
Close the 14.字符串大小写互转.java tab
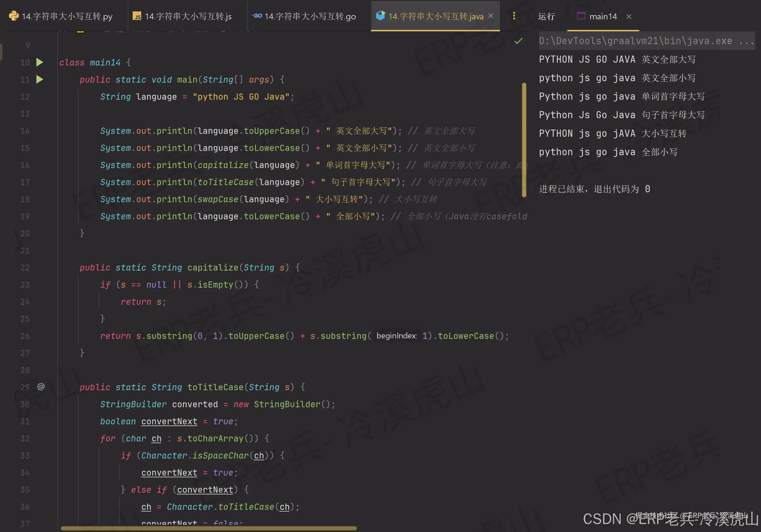pyautogui.click(x=491, y=16)
